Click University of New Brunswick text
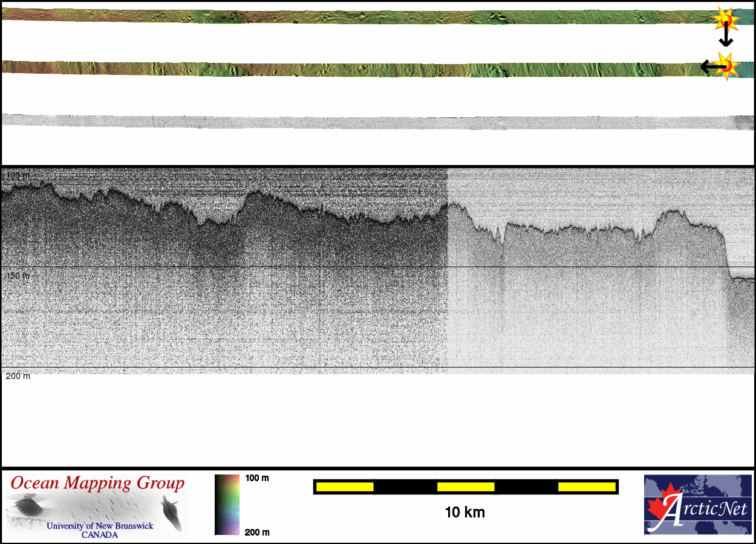The width and height of the screenshot is (756, 544). 100,526
